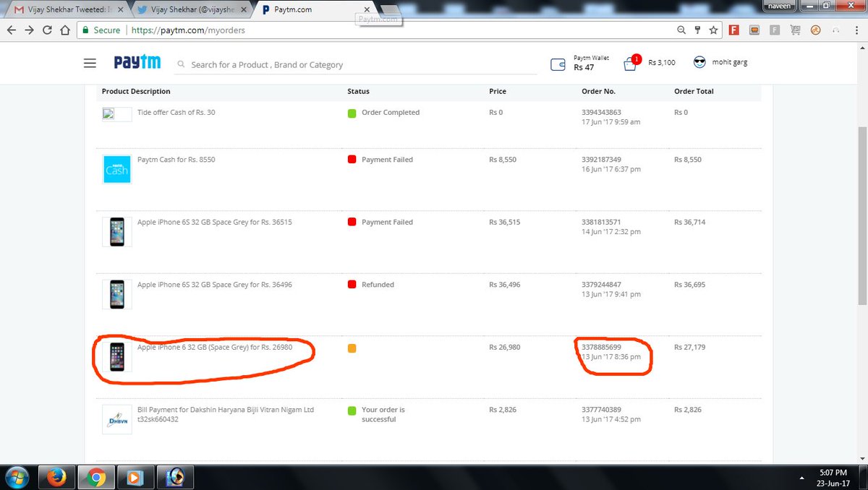Click the iPhone 6S refunded order thumbnail

(x=116, y=294)
